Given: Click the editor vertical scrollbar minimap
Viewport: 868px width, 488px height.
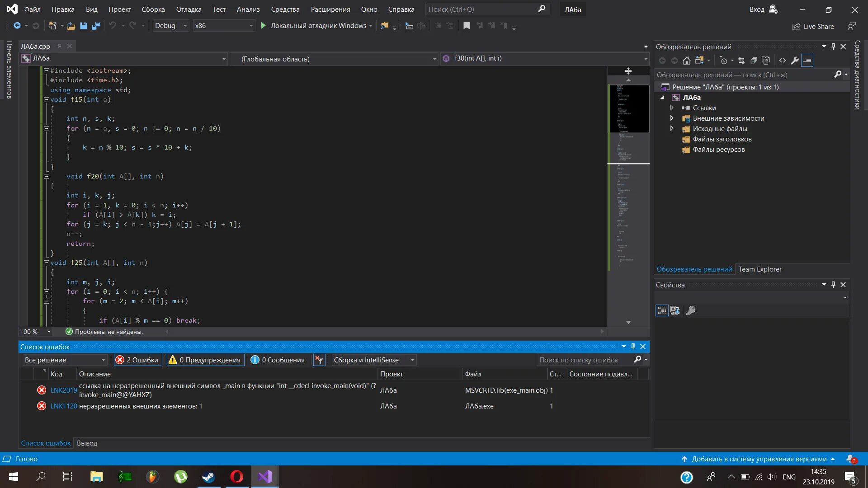Looking at the screenshot, I should [629, 201].
